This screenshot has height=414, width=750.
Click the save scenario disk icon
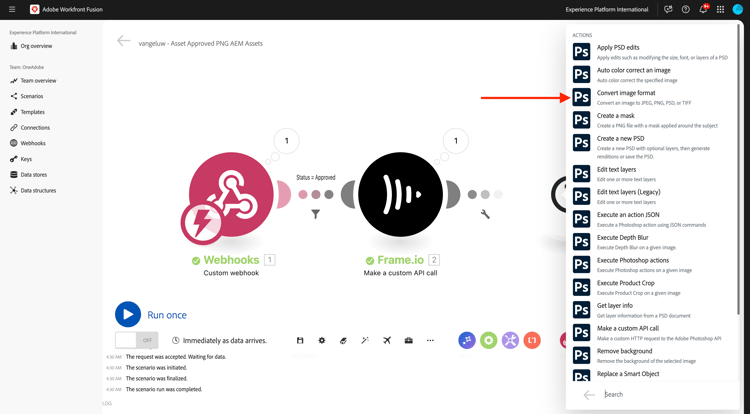(300, 340)
